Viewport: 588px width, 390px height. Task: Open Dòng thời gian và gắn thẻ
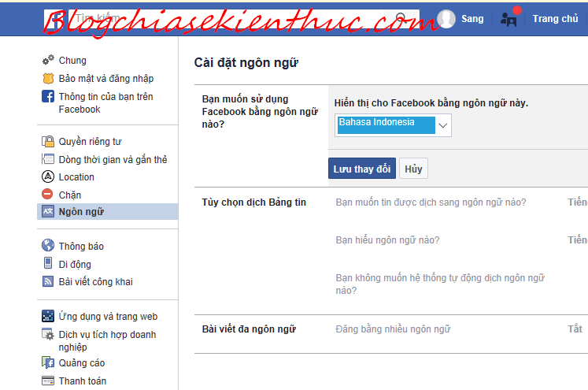tap(113, 159)
